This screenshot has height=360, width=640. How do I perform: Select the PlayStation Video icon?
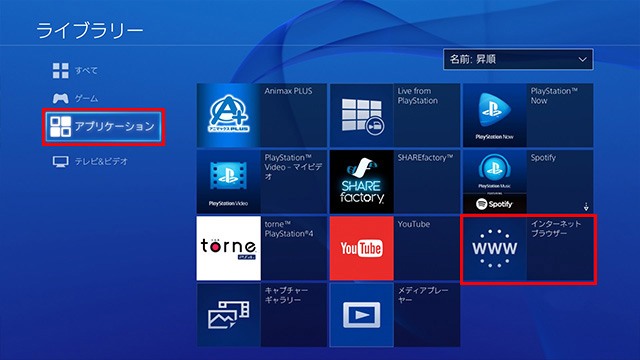pos(229,182)
